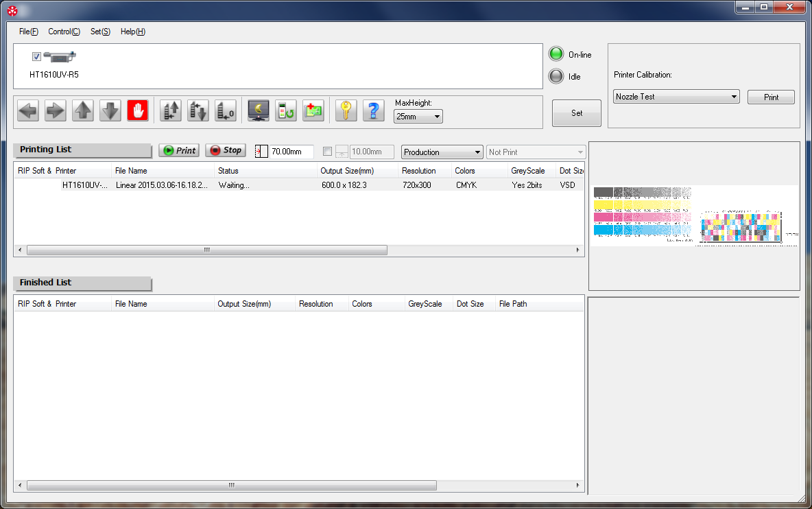
Task: Click the Output Size(mm) header in Printing List
Action: [357, 171]
